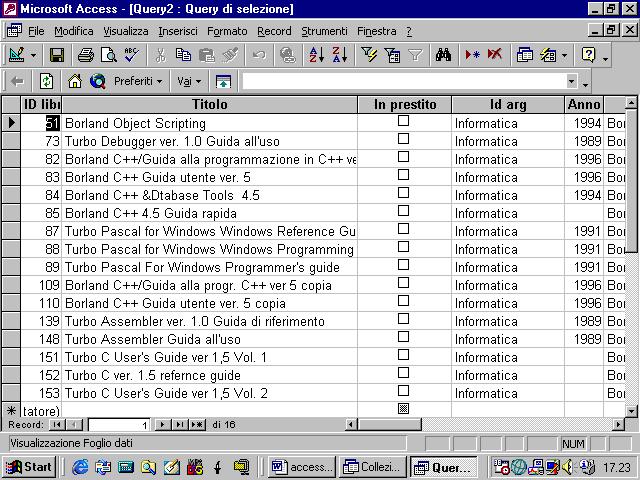Switch to Collezi... taskbar window

pos(372,467)
